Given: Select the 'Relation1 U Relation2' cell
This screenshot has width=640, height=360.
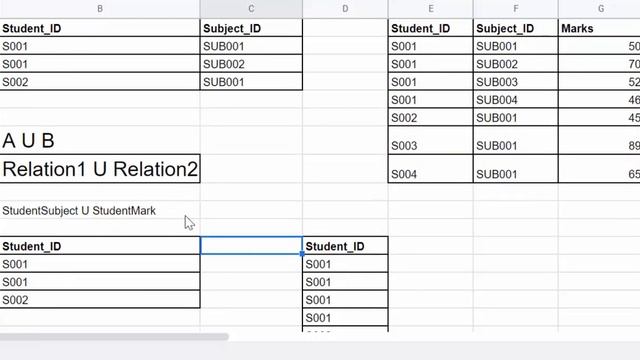Looking at the screenshot, I should [100, 169].
